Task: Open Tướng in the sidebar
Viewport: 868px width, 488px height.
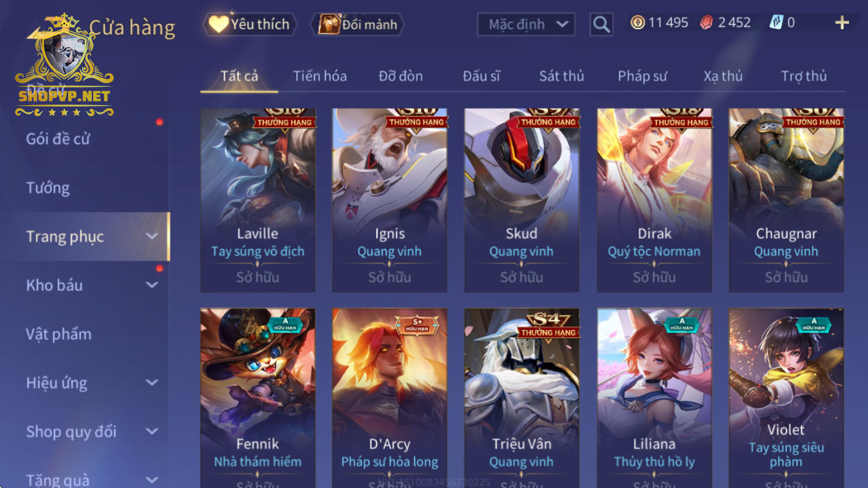Action: 48,188
